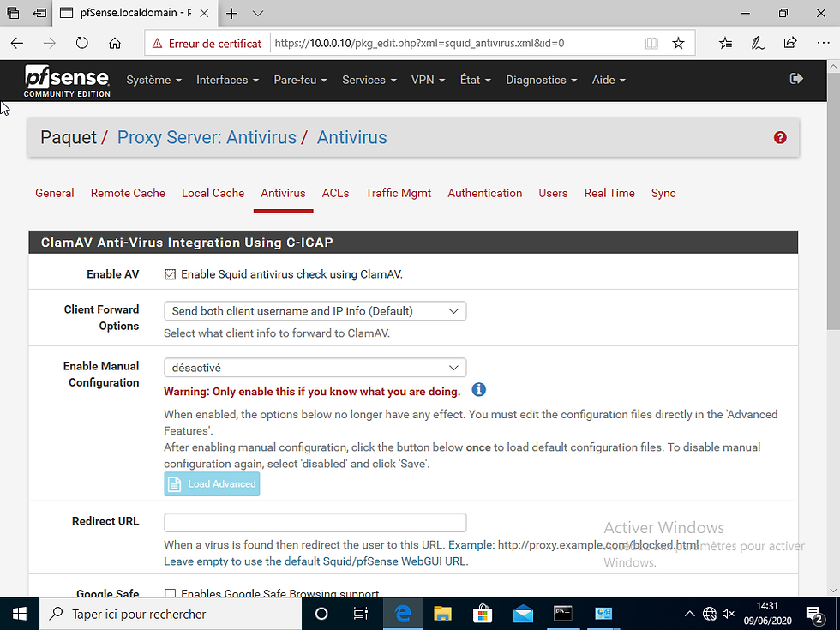
Task: Click the add notes pen icon
Action: click(x=758, y=44)
